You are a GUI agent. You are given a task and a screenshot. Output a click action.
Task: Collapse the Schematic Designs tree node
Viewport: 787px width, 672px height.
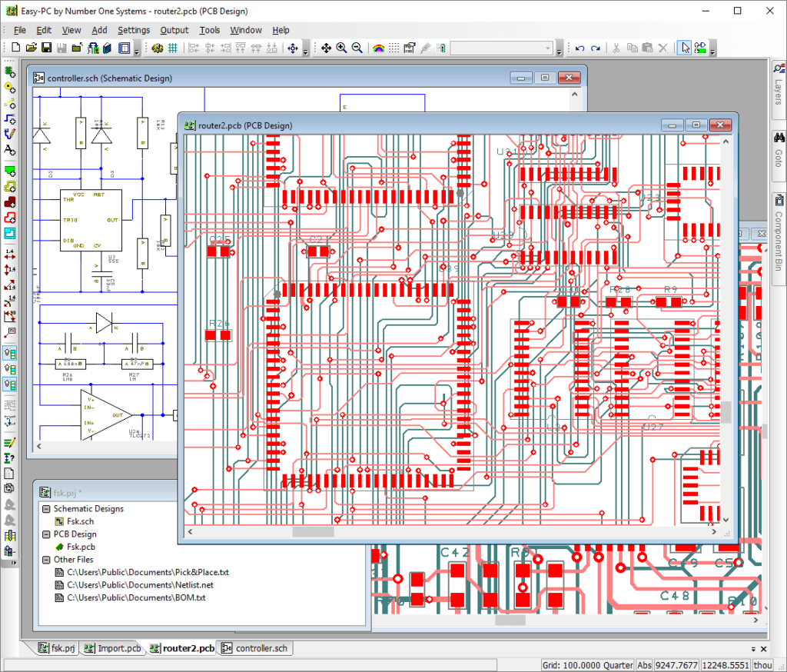[x=46, y=509]
